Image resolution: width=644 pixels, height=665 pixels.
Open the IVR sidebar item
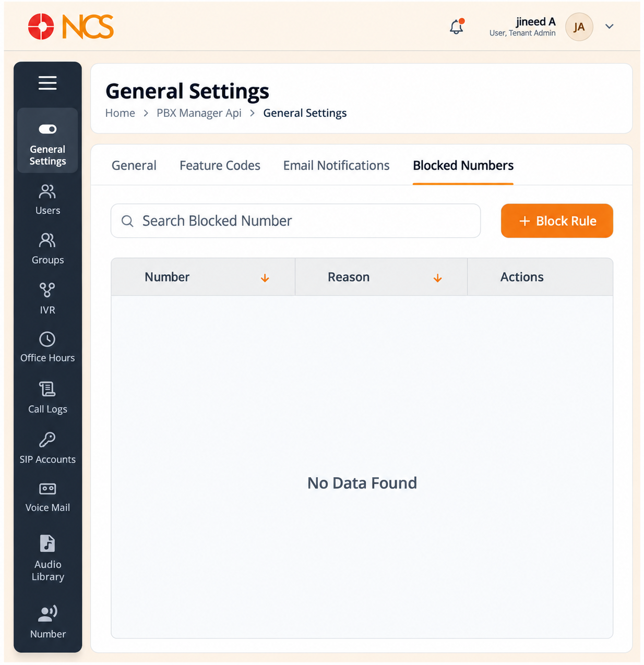point(47,299)
